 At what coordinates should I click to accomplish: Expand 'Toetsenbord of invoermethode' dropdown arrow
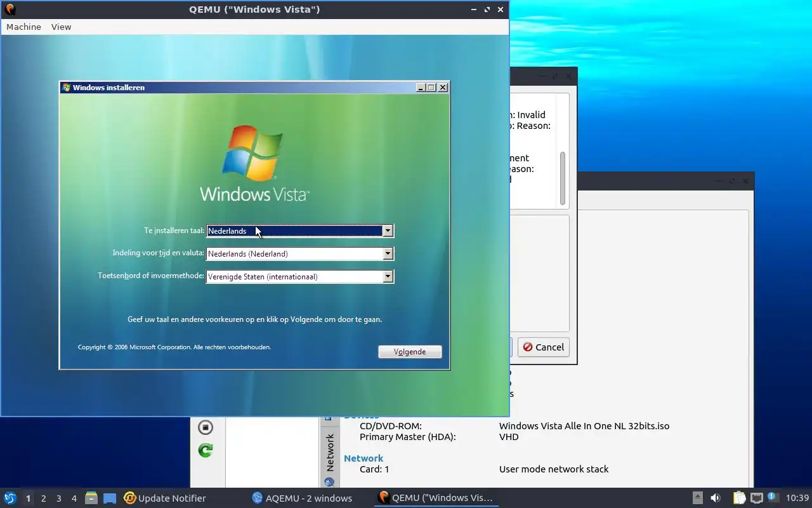coord(388,277)
